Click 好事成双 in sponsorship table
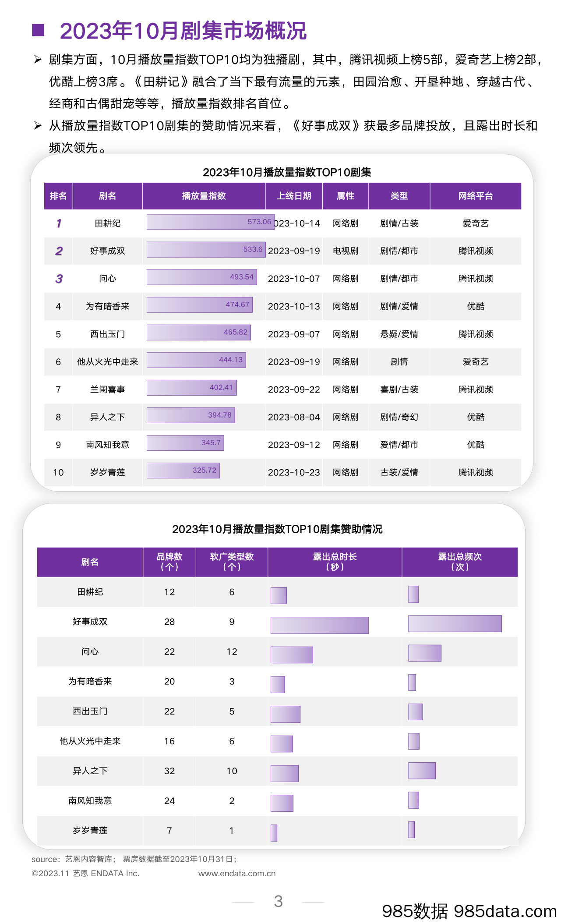Viewport: 561px width, 924px height. pyautogui.click(x=90, y=622)
